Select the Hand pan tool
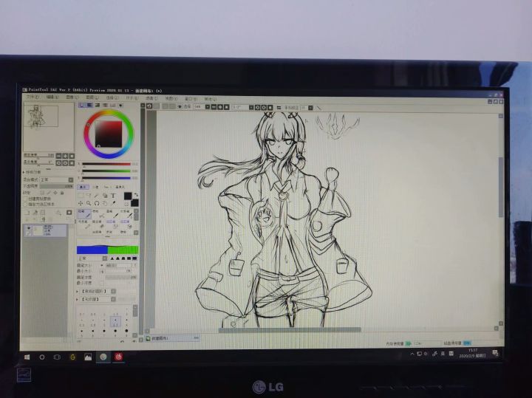 pyautogui.click(x=105, y=203)
